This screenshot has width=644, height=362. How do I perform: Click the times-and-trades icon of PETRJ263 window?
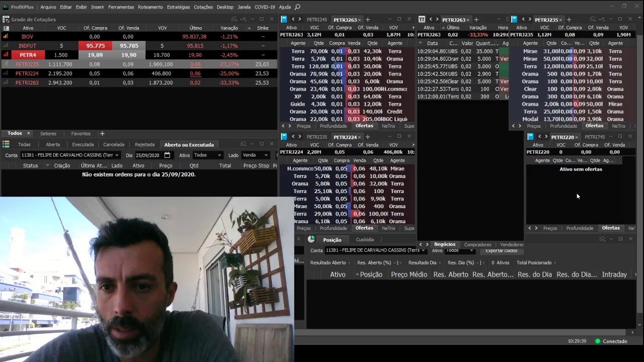(422, 19)
